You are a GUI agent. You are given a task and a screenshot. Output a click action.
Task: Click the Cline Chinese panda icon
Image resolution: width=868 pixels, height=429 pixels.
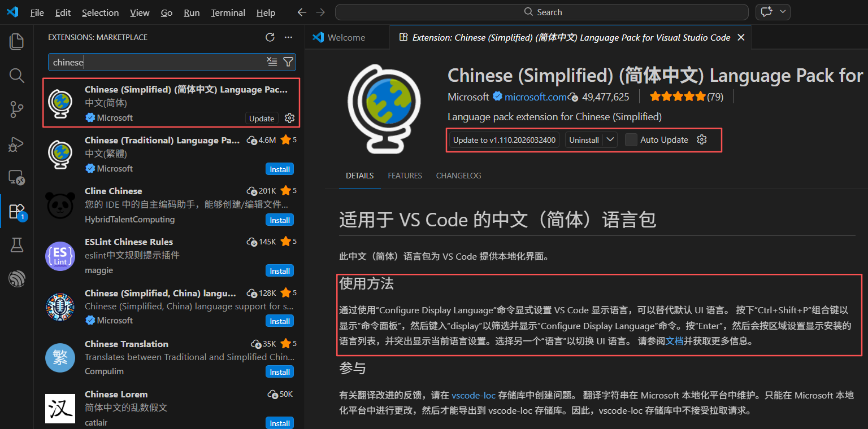click(x=60, y=205)
